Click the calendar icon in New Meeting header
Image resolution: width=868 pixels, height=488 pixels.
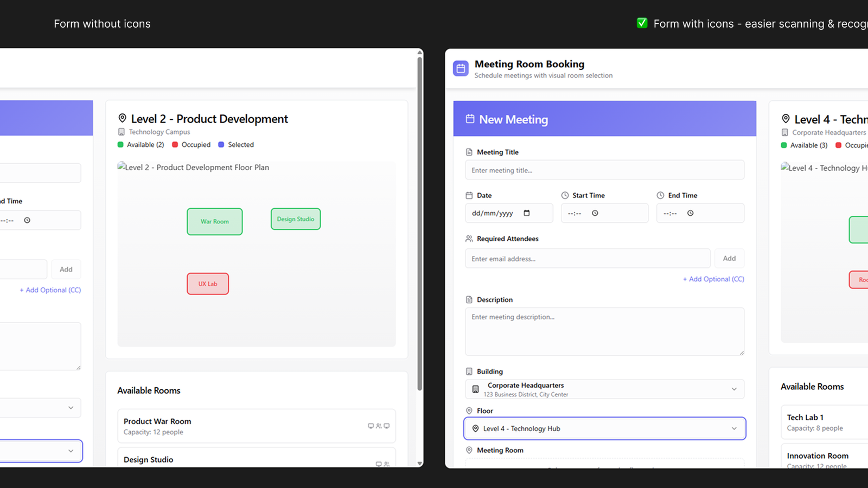coord(470,119)
